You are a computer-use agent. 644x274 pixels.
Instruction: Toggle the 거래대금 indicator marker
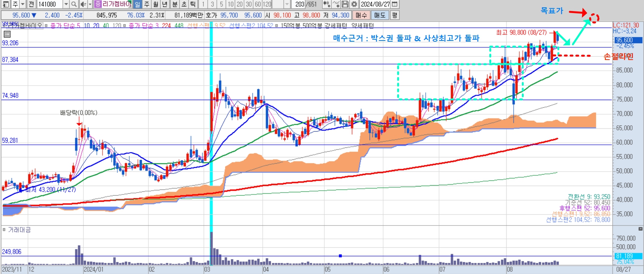point(4,230)
